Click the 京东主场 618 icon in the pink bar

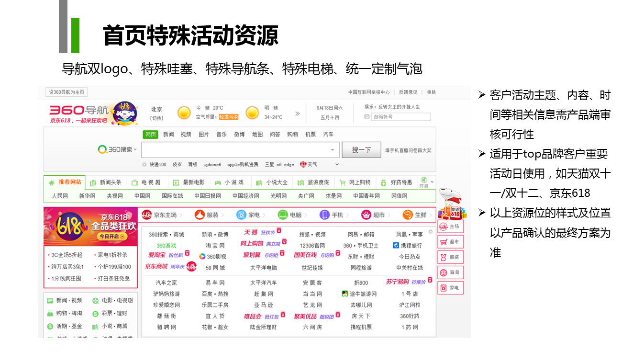click(146, 215)
